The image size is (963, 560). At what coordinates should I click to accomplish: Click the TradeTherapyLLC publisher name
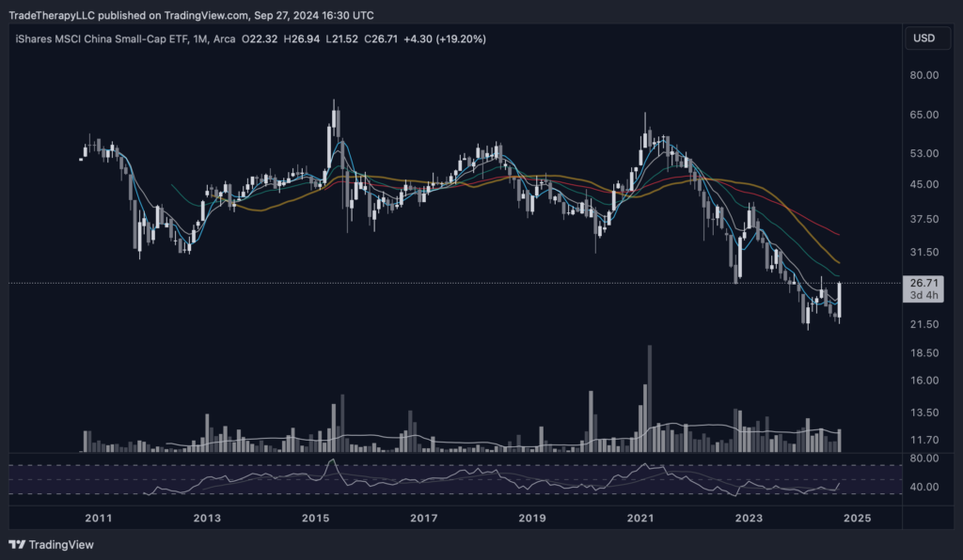click(48, 15)
